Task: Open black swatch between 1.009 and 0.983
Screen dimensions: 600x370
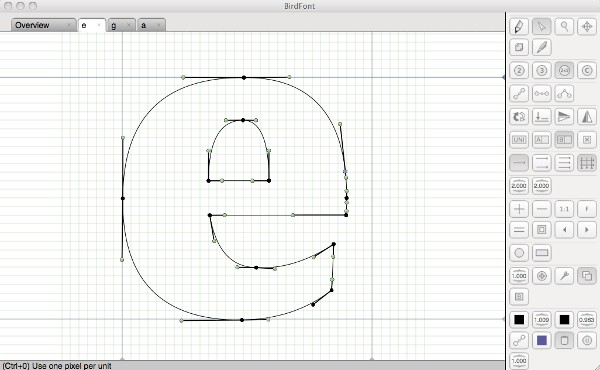Action: [x=564, y=319]
